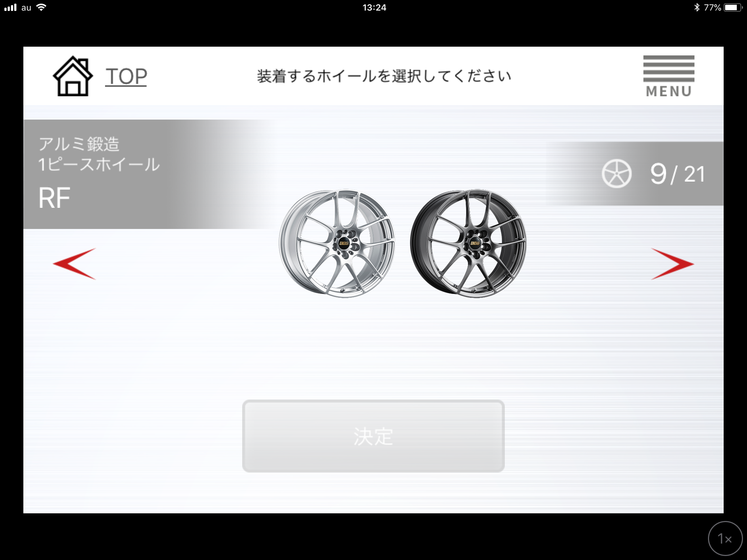Select the silver RF wheel
747x560 pixels.
[x=337, y=244]
